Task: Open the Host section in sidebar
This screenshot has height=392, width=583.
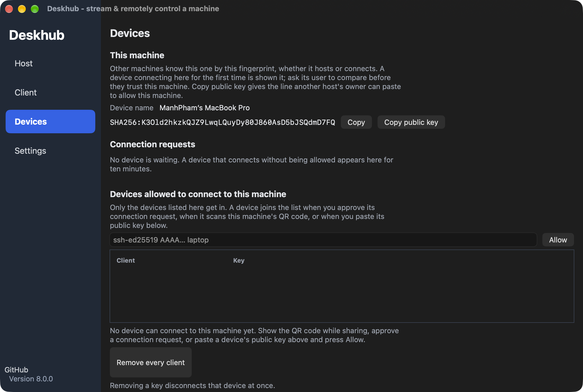Action: click(x=50, y=64)
